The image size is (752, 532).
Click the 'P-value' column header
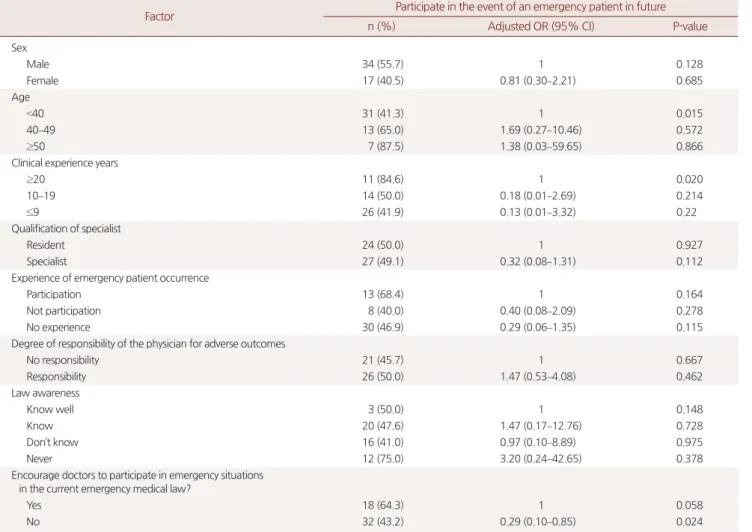(x=690, y=26)
